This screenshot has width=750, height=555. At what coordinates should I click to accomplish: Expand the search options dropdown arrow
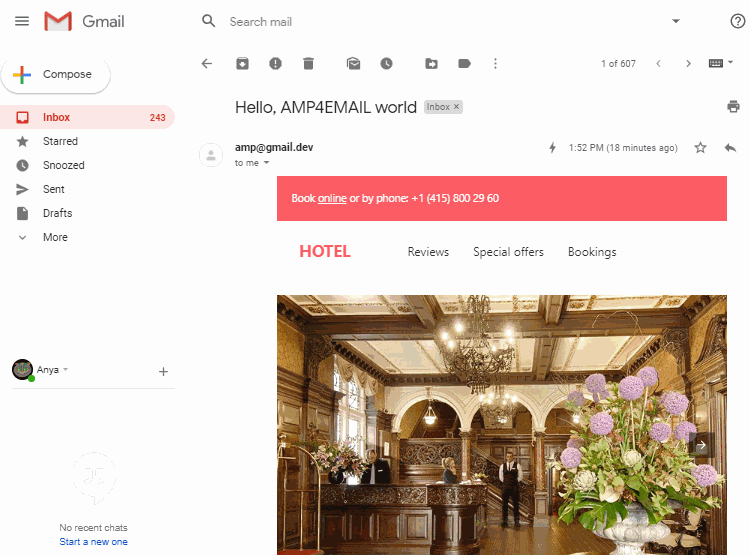click(676, 21)
